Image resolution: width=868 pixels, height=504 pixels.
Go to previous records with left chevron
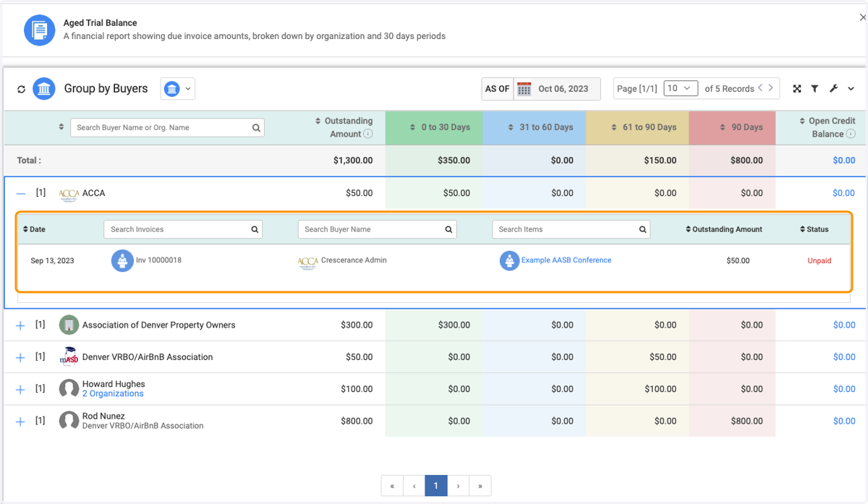click(760, 88)
